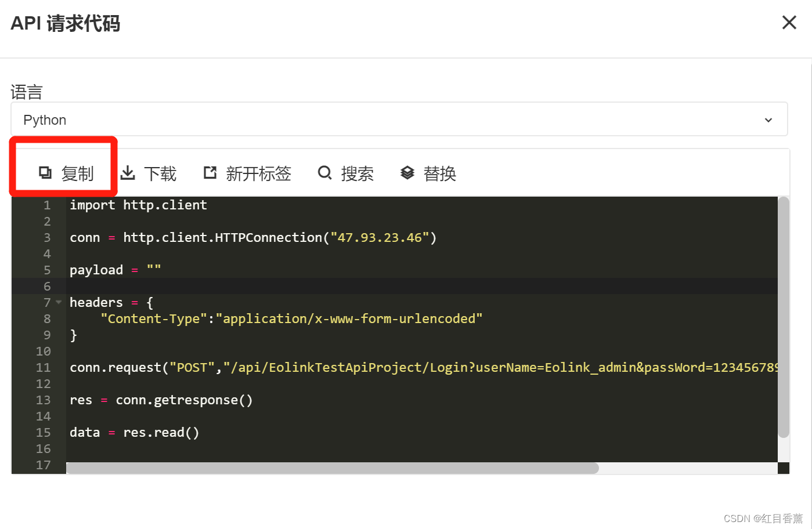Click the 'import http.client' code line

138,205
